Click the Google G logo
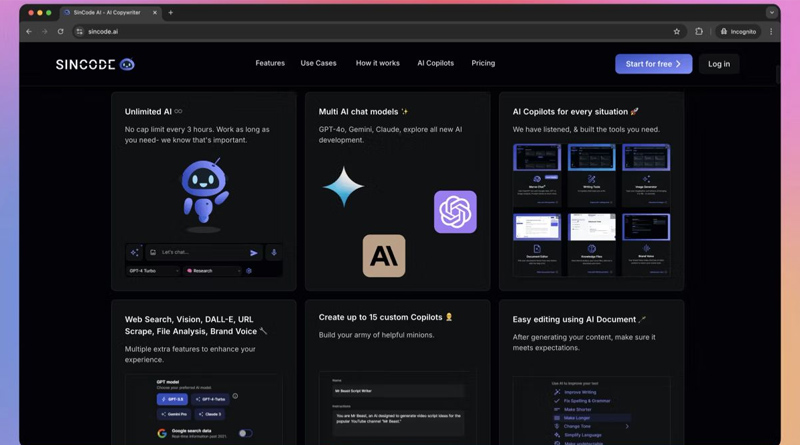This screenshot has height=445, width=800. [x=162, y=433]
